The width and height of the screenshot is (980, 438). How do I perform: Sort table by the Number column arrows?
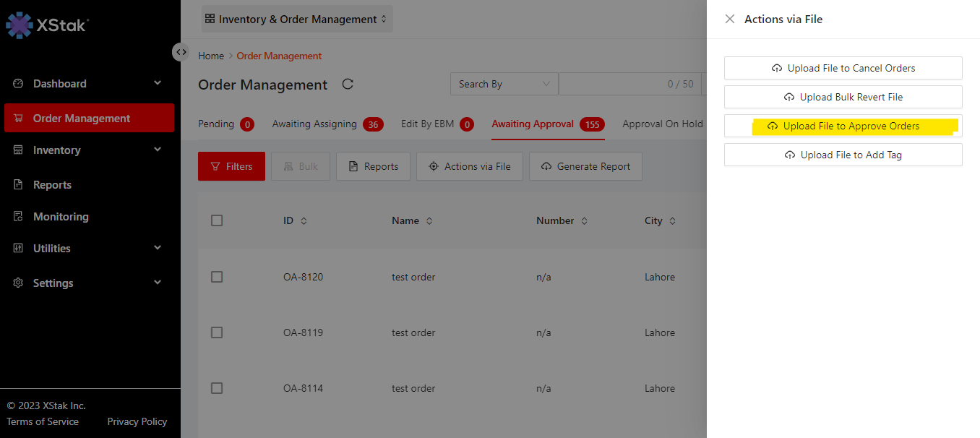click(x=584, y=221)
